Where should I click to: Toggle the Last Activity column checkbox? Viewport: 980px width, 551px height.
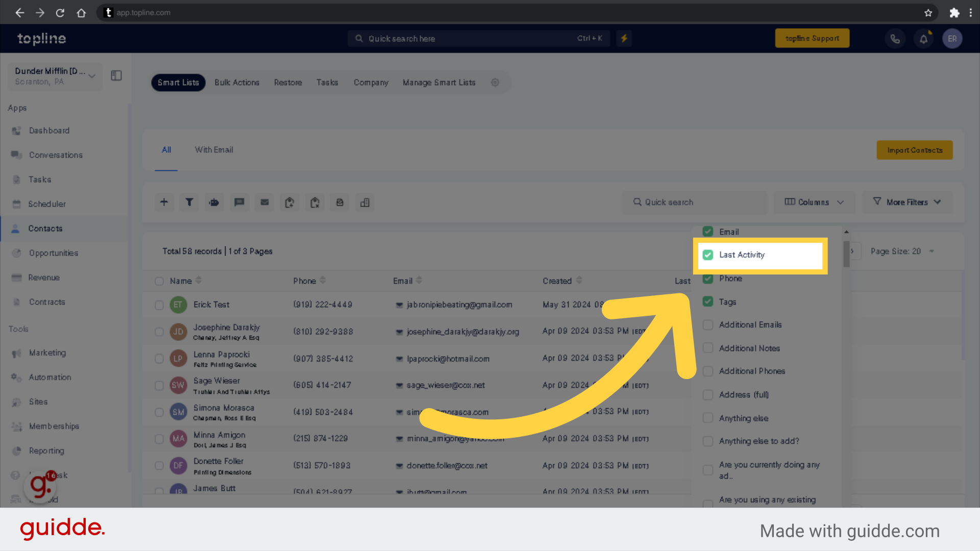[707, 254]
